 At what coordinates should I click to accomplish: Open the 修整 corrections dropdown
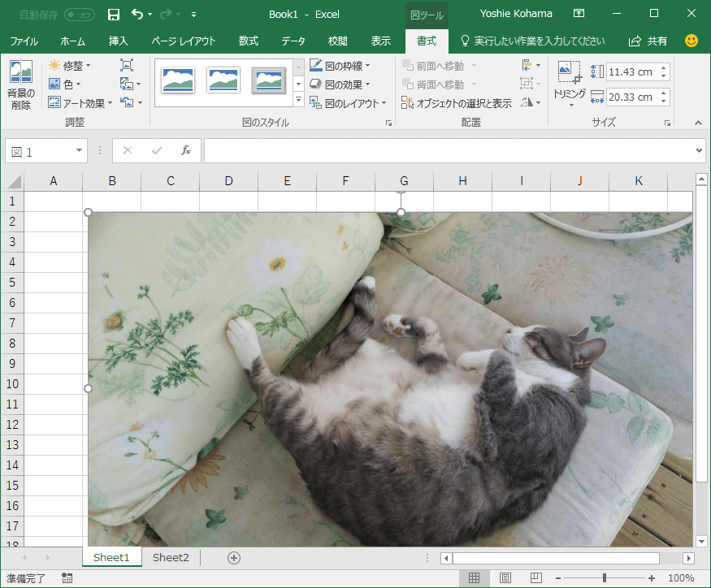coord(70,66)
